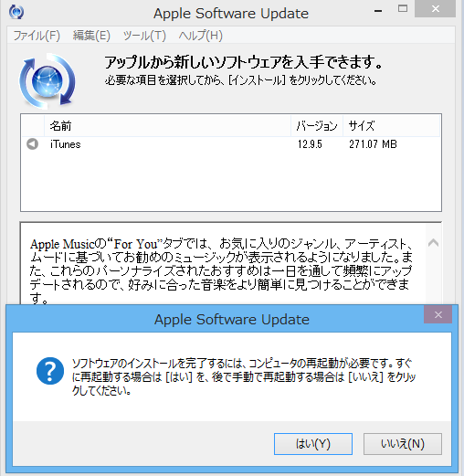Click the iTunes status arrow icon

click(32, 143)
